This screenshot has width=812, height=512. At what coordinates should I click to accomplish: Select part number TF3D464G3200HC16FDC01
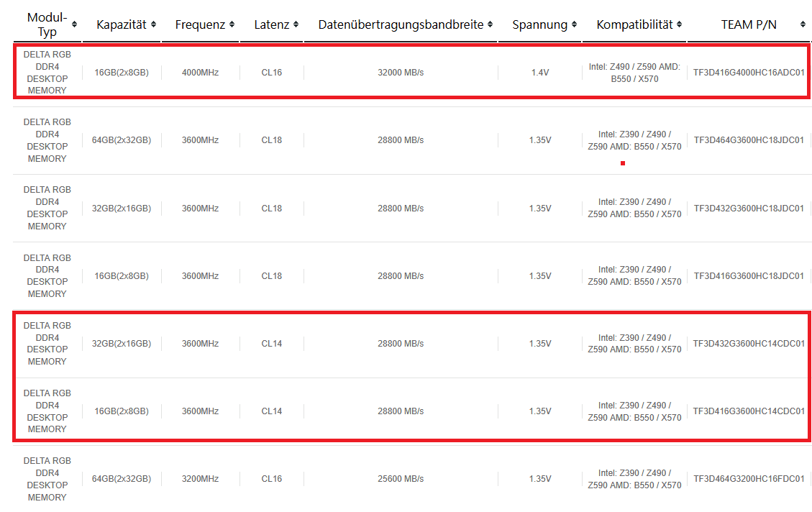pyautogui.click(x=749, y=479)
